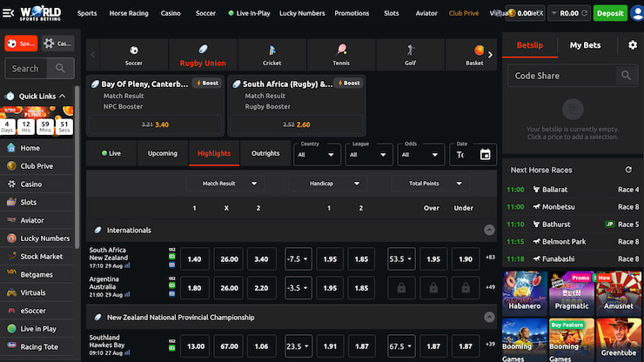Open Promotions in top menu
Viewport: 644px width, 362px height.
tap(352, 13)
